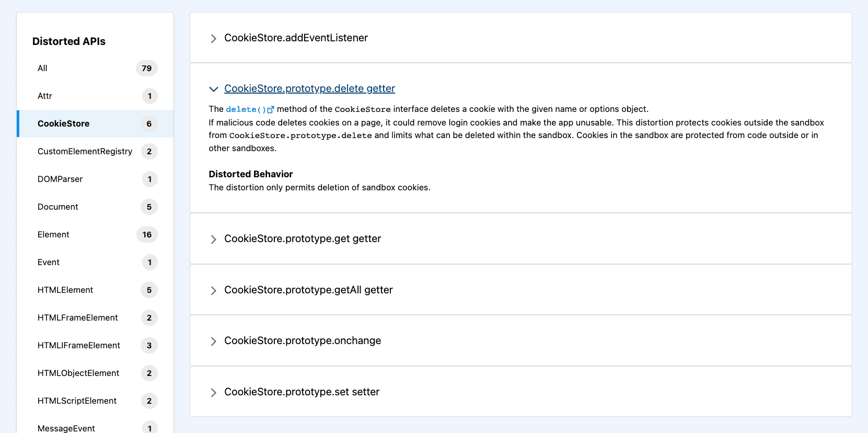
Task: Open the CookieStore.prototype.delete getter heading link
Action: [309, 88]
